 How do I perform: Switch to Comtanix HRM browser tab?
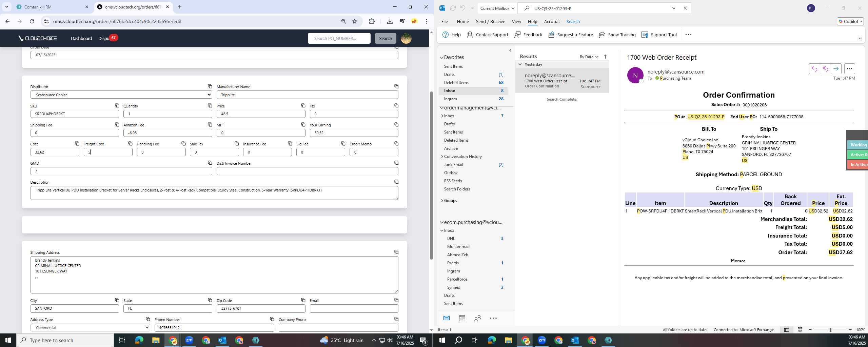pos(53,7)
